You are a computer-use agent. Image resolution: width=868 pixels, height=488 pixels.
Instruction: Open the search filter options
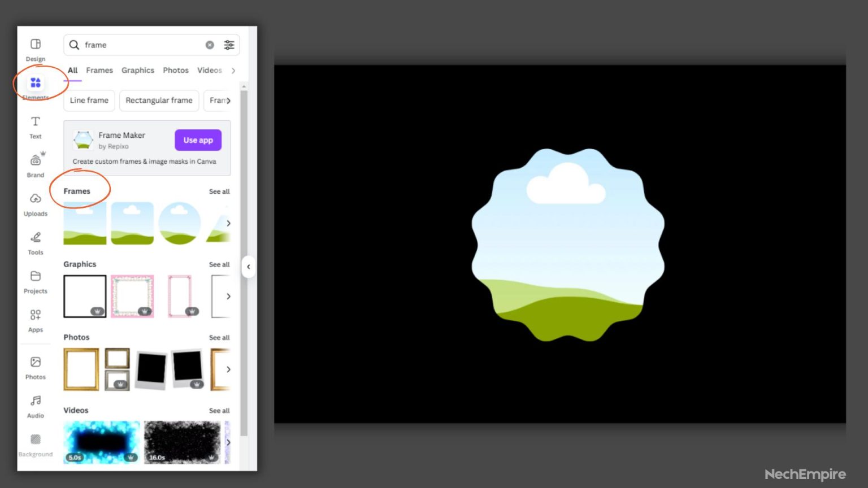[x=229, y=45]
